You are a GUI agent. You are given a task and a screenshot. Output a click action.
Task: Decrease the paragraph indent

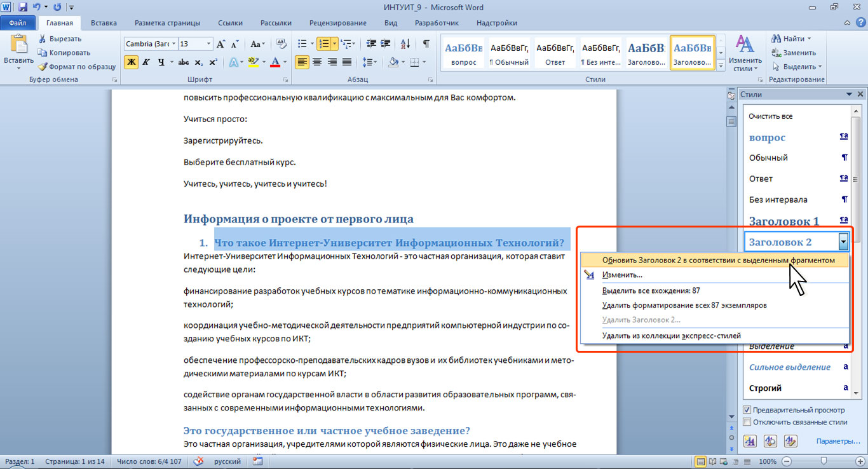pos(370,44)
